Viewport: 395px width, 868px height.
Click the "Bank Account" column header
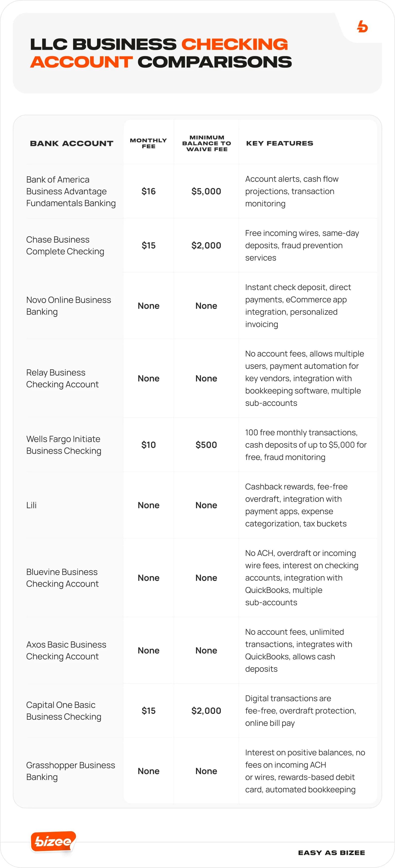72,143
